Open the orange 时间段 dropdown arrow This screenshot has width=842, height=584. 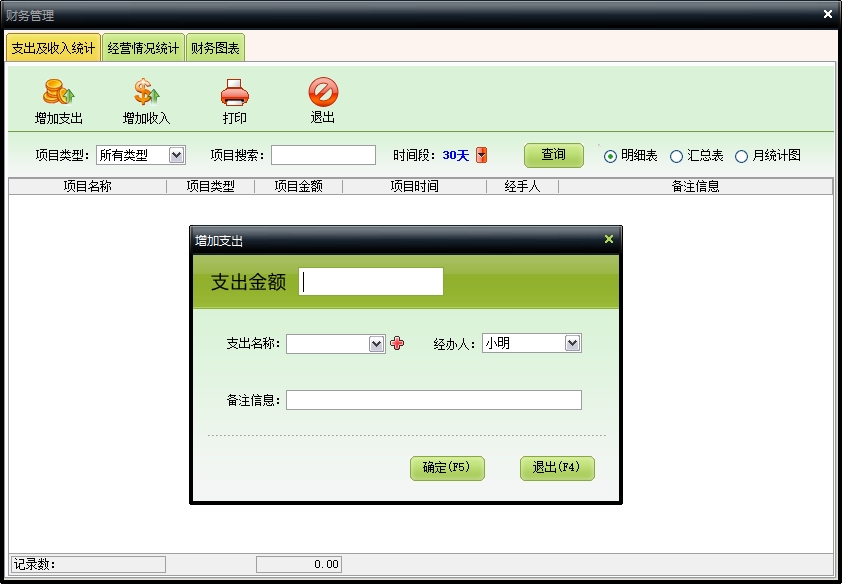click(481, 155)
